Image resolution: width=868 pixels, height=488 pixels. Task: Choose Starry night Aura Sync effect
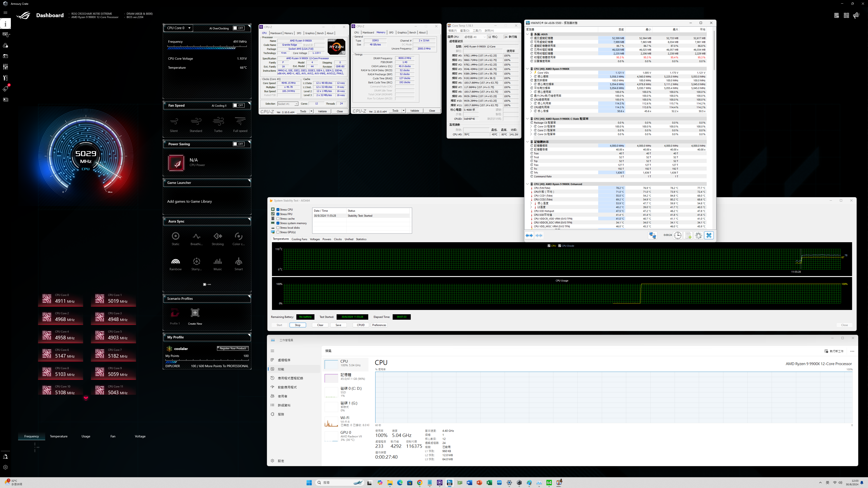coord(196,264)
